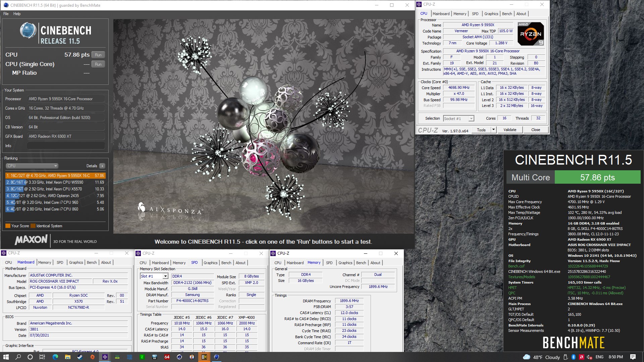This screenshot has width=644, height=362.
Task: Open Graphics tab in top CPU-Z window
Action: [491, 14]
